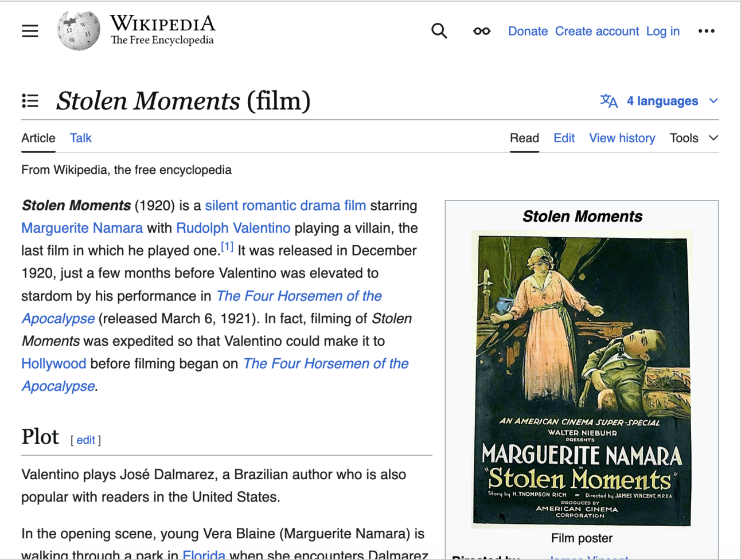Click the Wikipedia globe logo

(x=79, y=31)
